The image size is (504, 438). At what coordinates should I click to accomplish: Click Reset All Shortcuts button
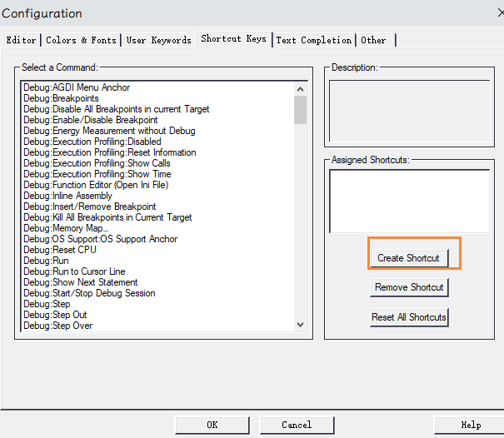click(x=409, y=317)
